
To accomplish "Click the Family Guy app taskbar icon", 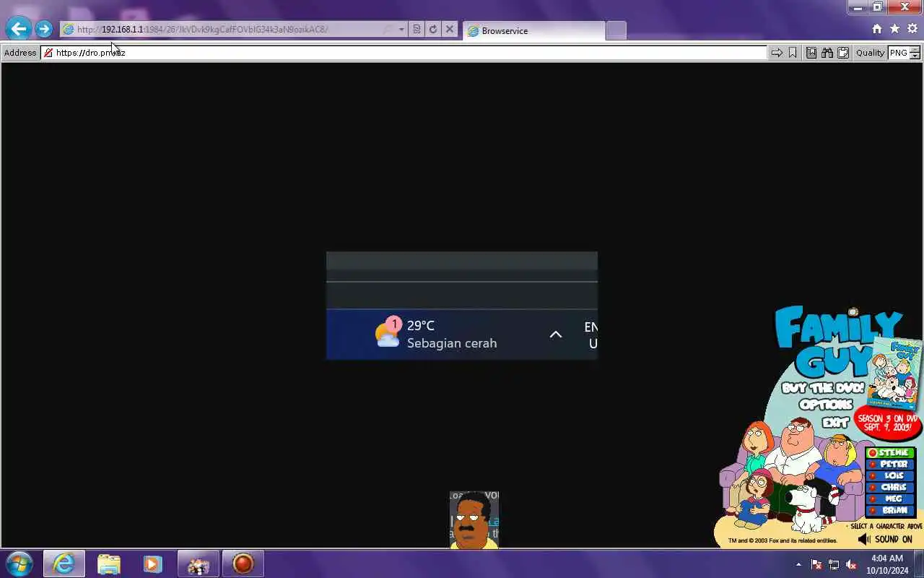I will (x=198, y=564).
